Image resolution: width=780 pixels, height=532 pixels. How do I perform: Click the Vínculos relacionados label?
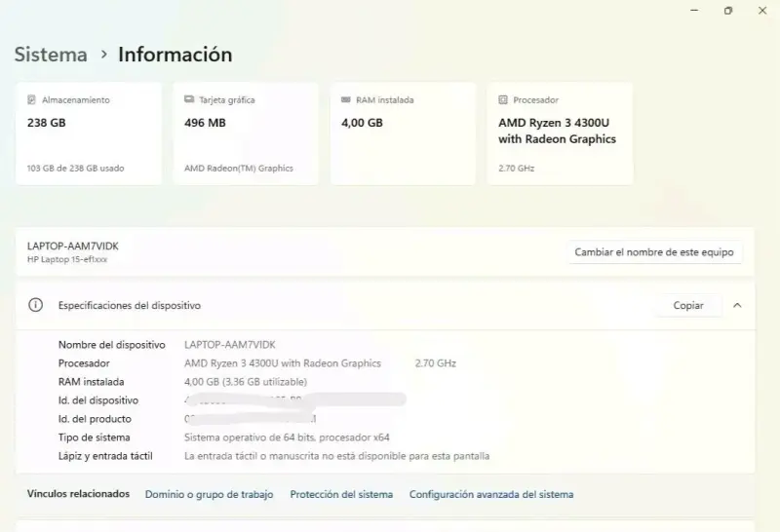(x=78, y=494)
